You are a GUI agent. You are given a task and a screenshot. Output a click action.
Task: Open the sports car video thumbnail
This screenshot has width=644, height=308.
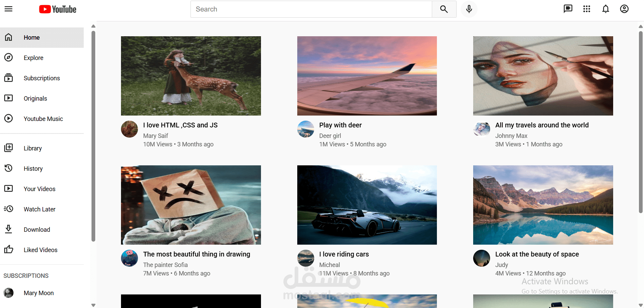[x=367, y=205]
